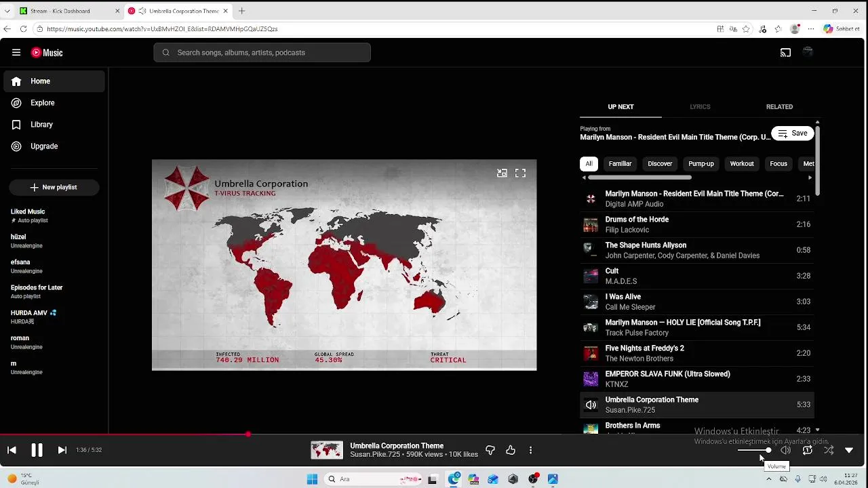The height and width of the screenshot is (488, 868).
Task: Select the Pump-up filter chip
Action: pyautogui.click(x=701, y=163)
